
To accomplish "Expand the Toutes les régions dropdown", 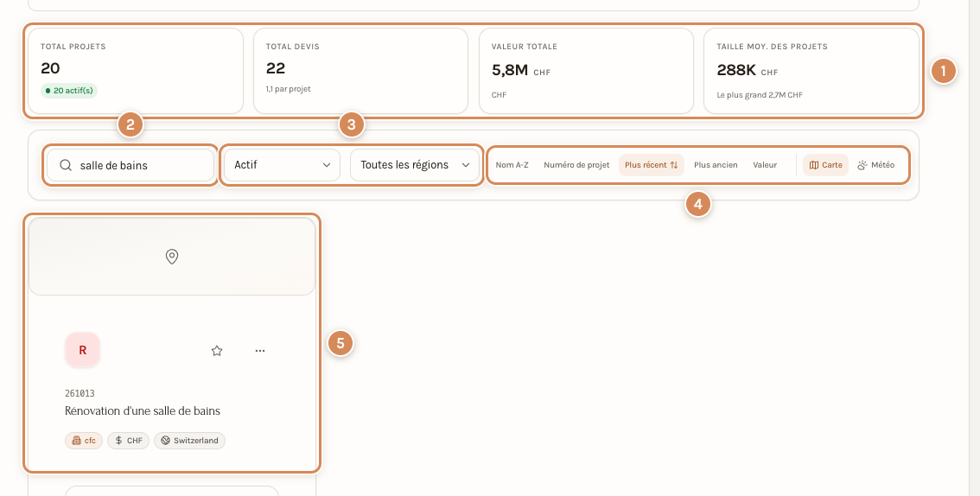I will pyautogui.click(x=414, y=165).
